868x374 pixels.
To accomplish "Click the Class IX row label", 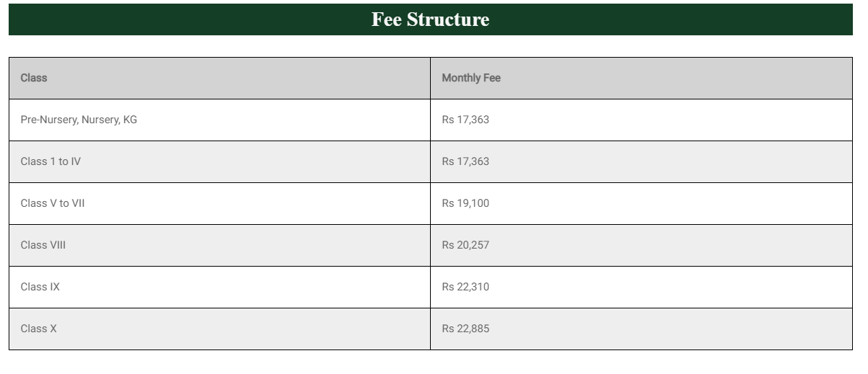I will click(40, 287).
